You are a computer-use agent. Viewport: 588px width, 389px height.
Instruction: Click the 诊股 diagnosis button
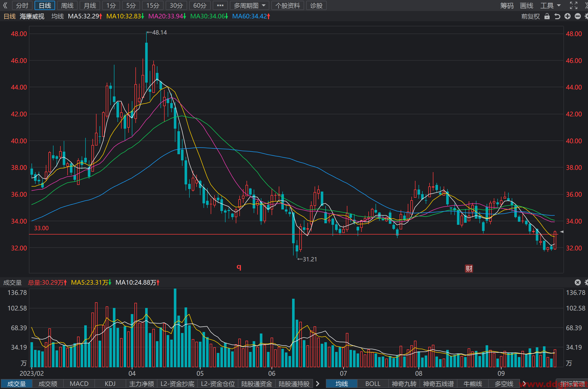click(316, 5)
